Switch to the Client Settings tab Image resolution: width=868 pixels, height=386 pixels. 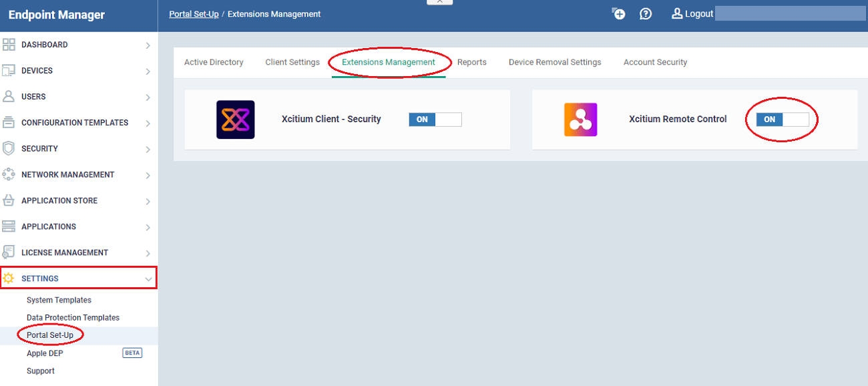coord(292,62)
